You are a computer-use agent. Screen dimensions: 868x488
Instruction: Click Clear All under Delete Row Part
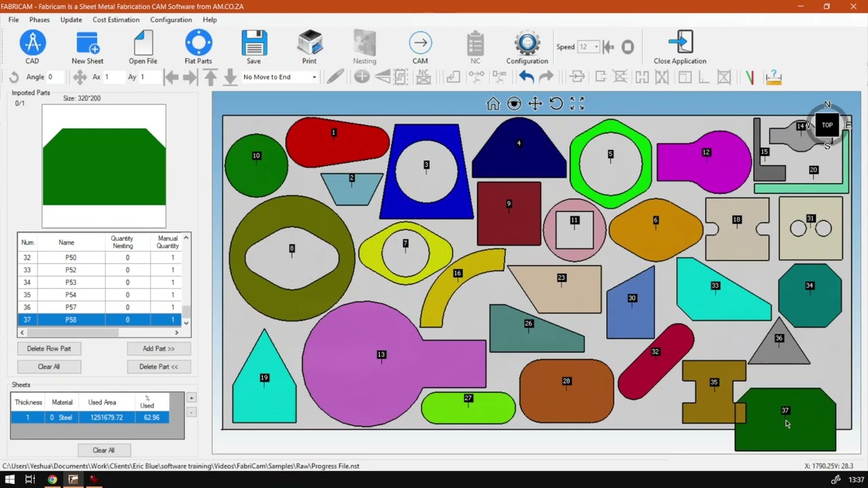[x=49, y=367]
